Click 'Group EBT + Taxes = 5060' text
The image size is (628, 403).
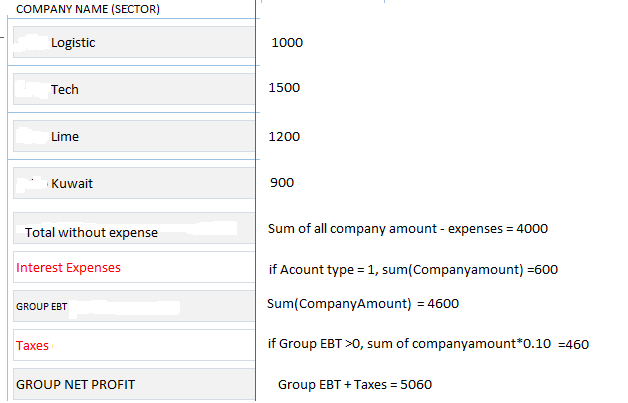pyautogui.click(x=355, y=385)
